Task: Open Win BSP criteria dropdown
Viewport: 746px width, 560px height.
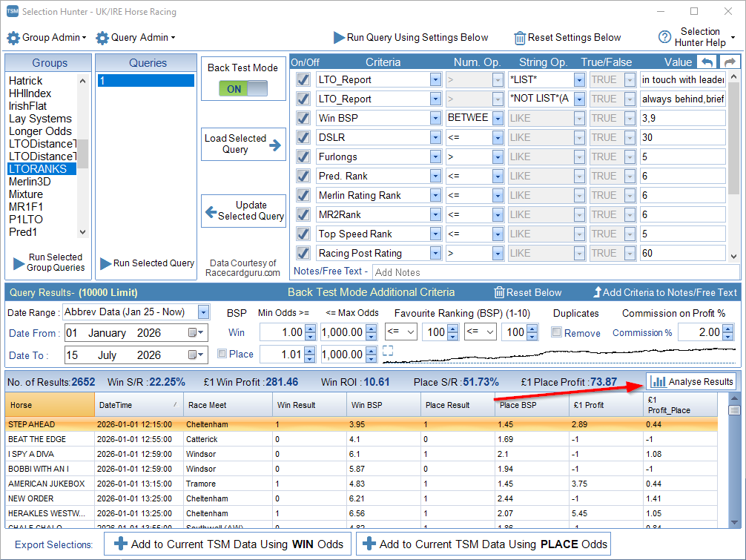Action: pos(435,118)
